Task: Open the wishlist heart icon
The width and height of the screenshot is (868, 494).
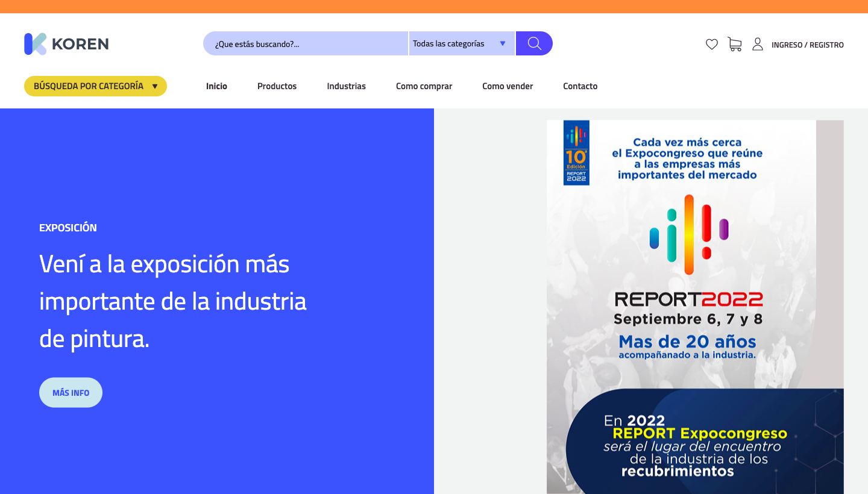Action: point(712,44)
